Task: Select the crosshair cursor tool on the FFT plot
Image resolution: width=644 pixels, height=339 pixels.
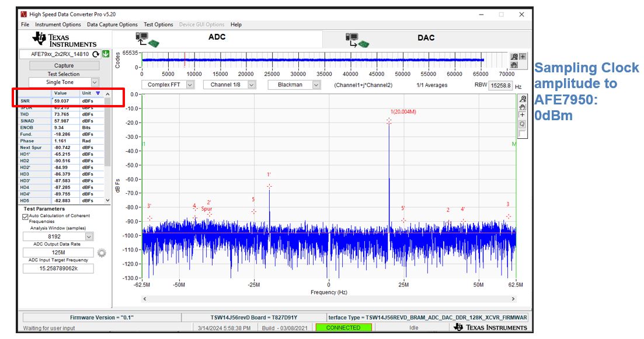Action: tap(522, 116)
